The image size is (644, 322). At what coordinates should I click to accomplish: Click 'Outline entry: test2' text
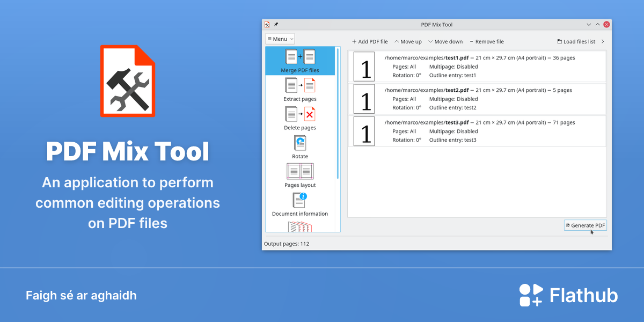pyautogui.click(x=452, y=107)
